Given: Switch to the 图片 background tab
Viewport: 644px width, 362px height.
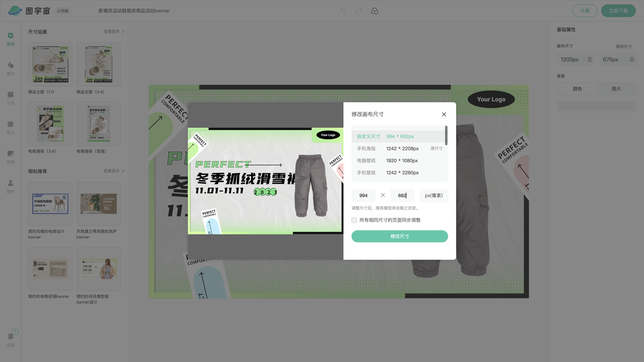Looking at the screenshot, I should tap(616, 89).
